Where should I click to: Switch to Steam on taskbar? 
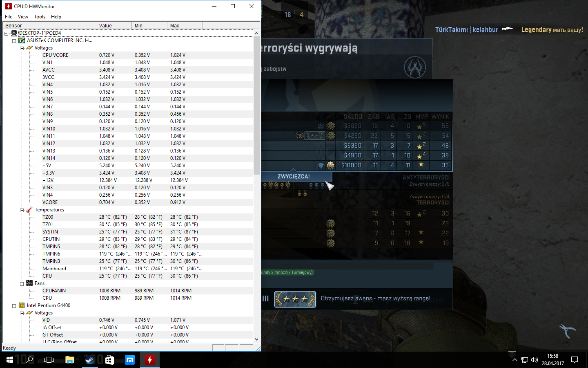click(89, 360)
